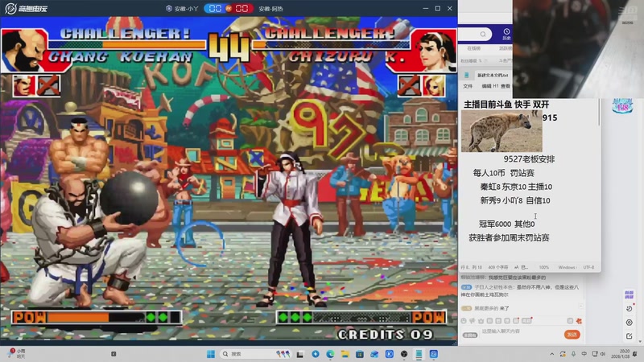The image size is (644, 362).
Task: Click the megaphone icon in chat toolbar
Action: (473, 321)
